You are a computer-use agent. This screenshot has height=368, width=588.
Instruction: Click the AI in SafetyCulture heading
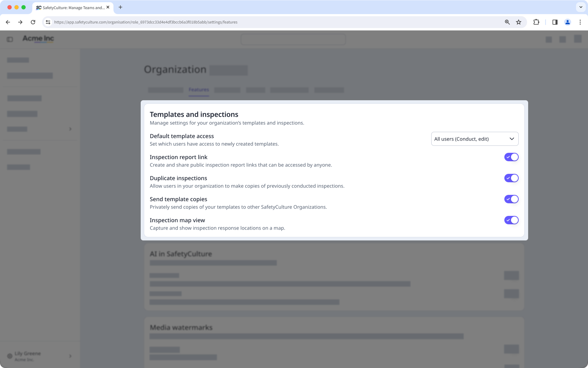tap(181, 254)
